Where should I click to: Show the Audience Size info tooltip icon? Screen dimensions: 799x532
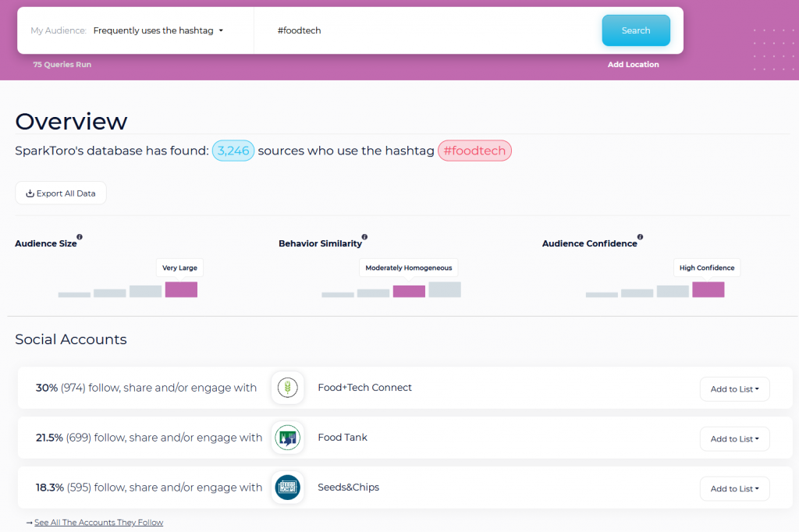pos(80,237)
